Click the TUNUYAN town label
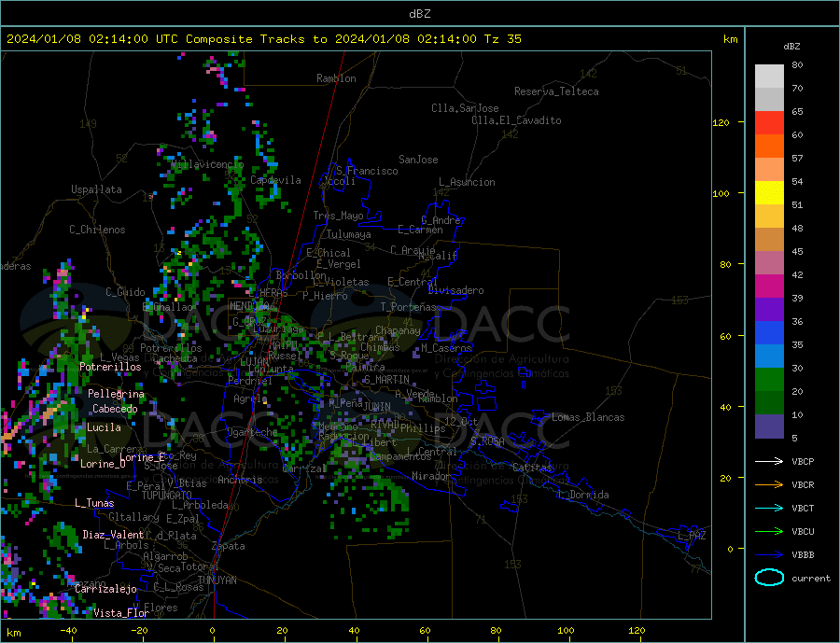 click(x=217, y=580)
